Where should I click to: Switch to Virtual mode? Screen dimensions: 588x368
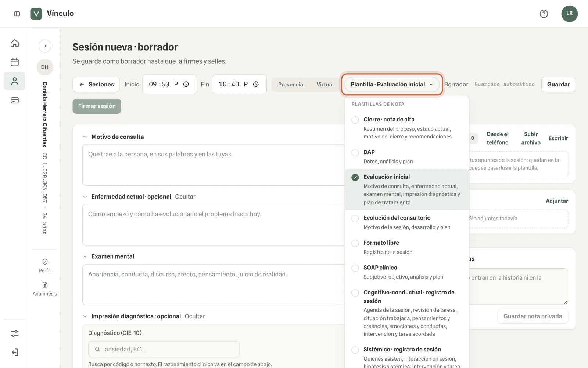click(325, 85)
